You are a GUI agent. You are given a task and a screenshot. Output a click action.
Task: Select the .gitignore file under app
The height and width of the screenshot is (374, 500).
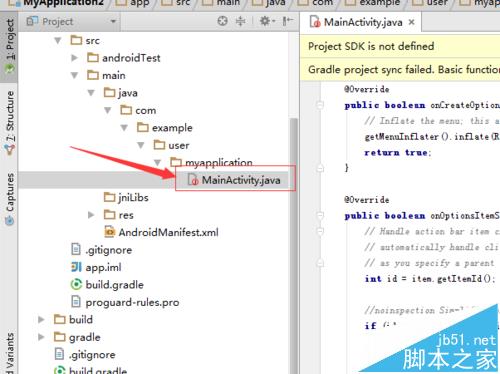coord(108,250)
